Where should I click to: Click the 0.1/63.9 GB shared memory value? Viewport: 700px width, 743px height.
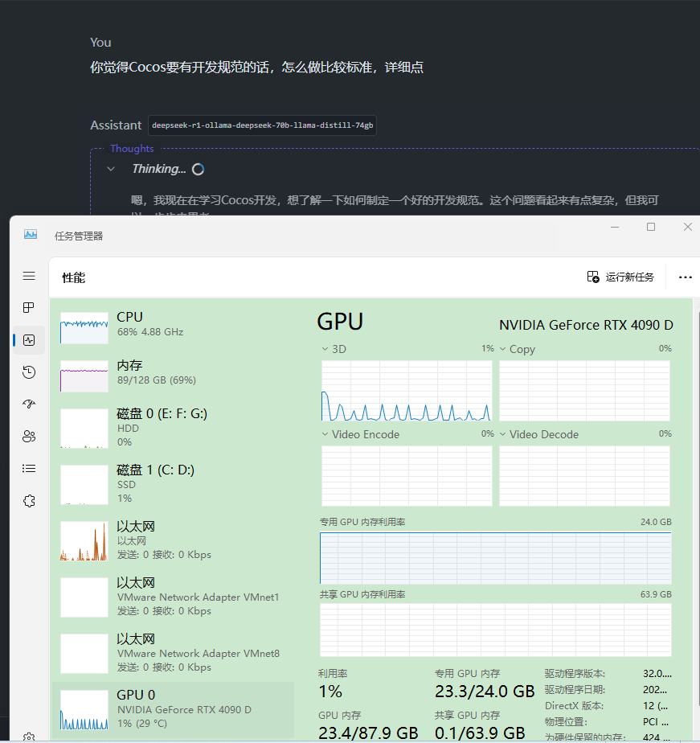(480, 733)
